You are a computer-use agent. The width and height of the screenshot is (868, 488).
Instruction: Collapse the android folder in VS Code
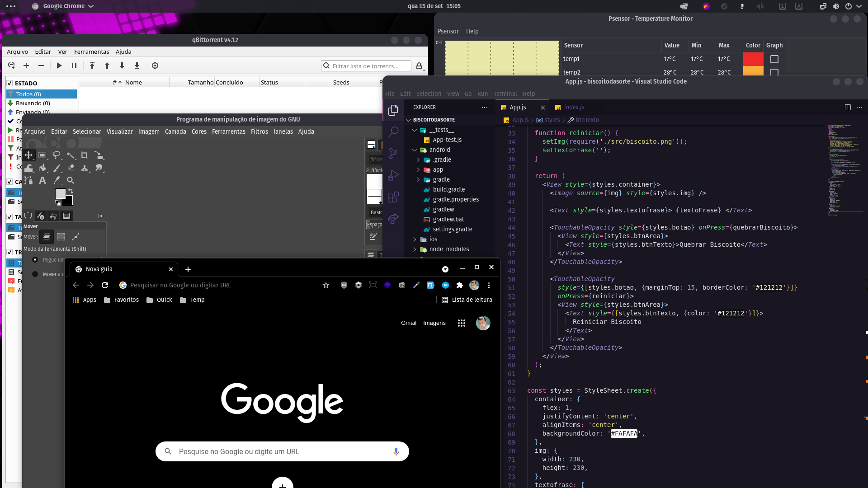coord(415,150)
